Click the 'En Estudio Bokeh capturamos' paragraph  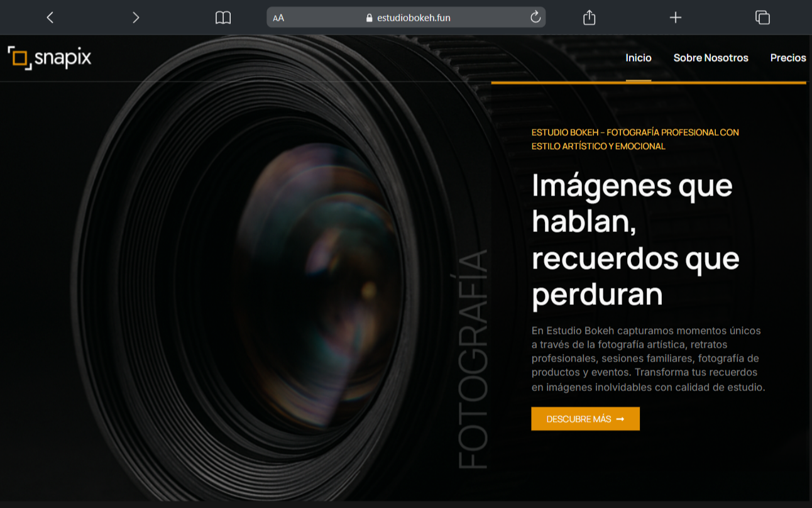click(x=647, y=358)
